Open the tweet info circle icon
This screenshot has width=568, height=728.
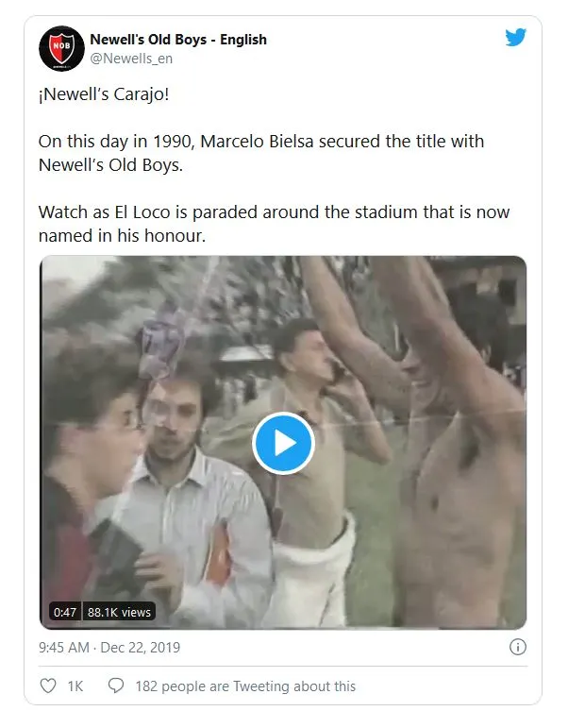click(517, 648)
